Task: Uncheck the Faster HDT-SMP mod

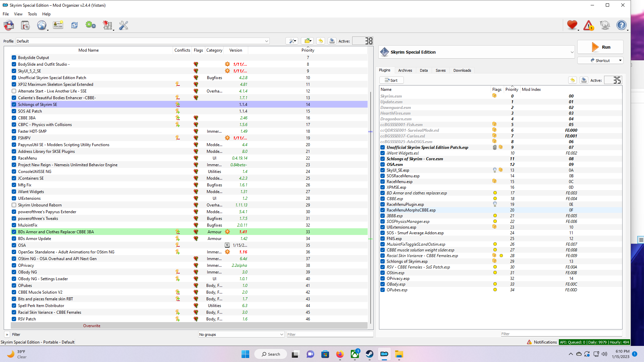Action: (14, 131)
